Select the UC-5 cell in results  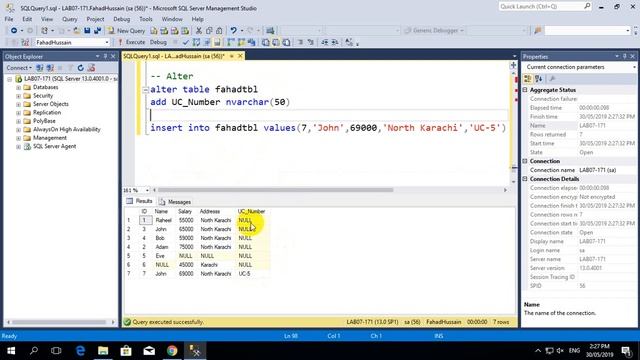pyautogui.click(x=253, y=274)
